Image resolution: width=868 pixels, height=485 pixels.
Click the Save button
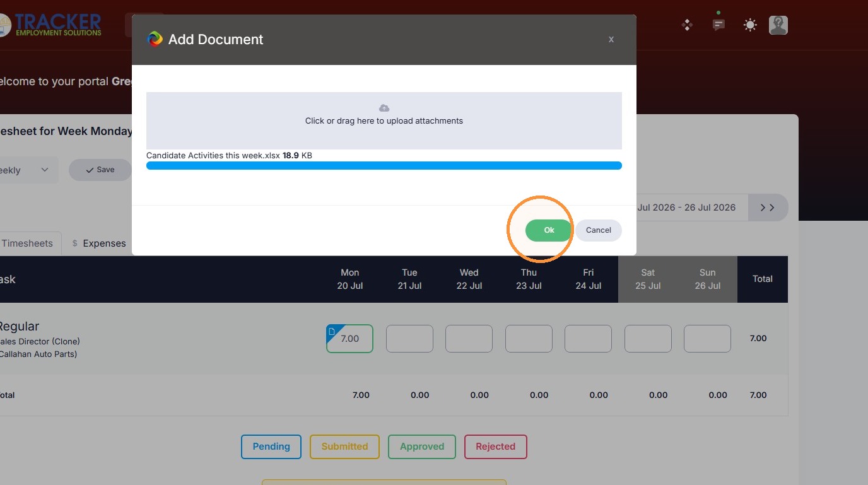tap(100, 170)
